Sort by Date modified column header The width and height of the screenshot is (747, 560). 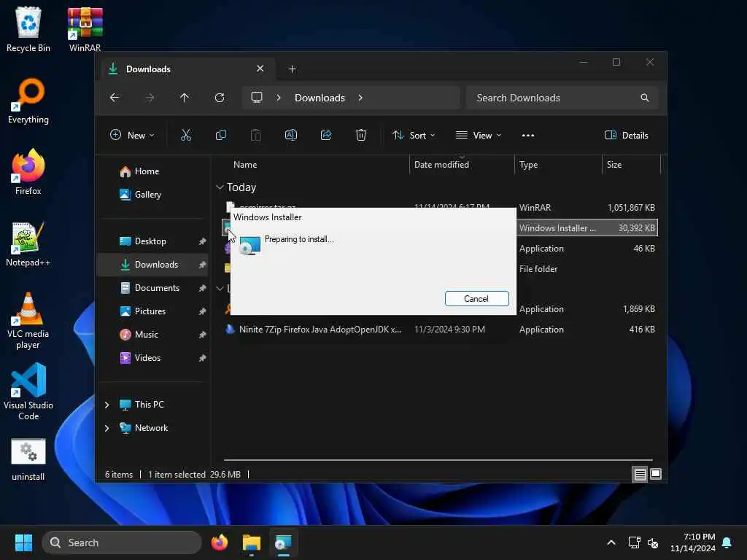(462, 164)
